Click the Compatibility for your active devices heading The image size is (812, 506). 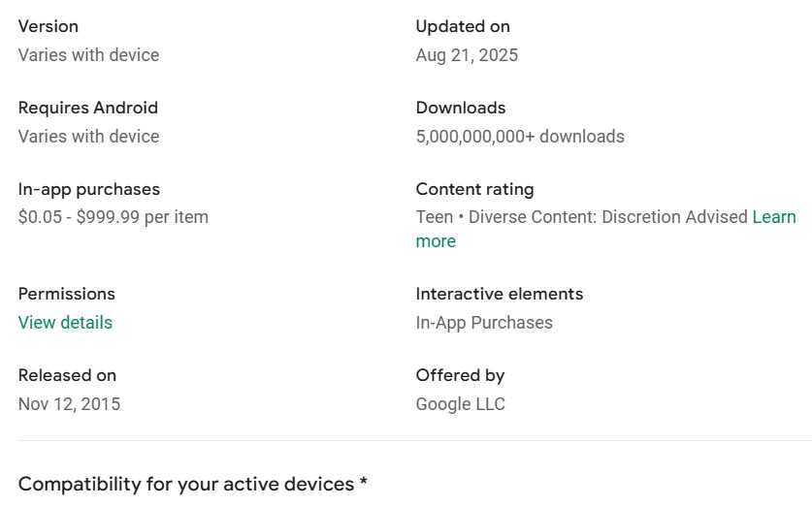tap(192, 484)
